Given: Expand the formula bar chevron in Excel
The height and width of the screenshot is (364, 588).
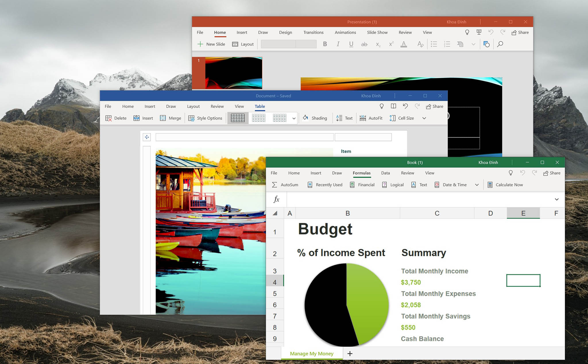Looking at the screenshot, I should [x=556, y=199].
